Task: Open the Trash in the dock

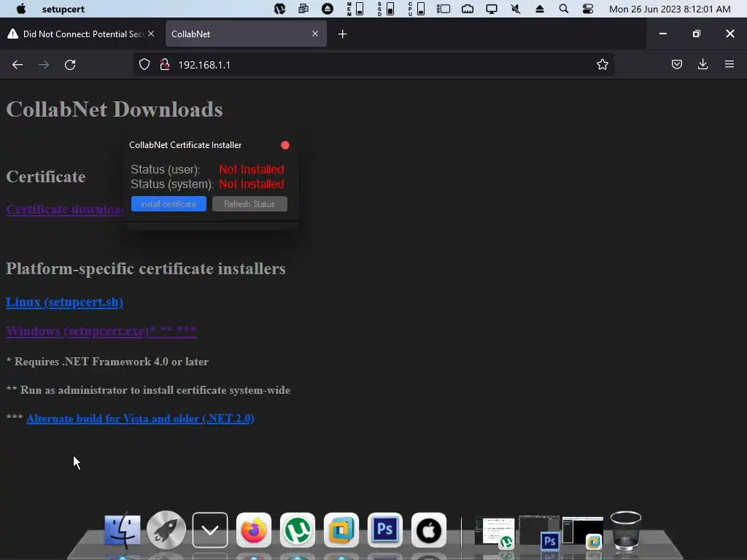Action: pyautogui.click(x=625, y=530)
